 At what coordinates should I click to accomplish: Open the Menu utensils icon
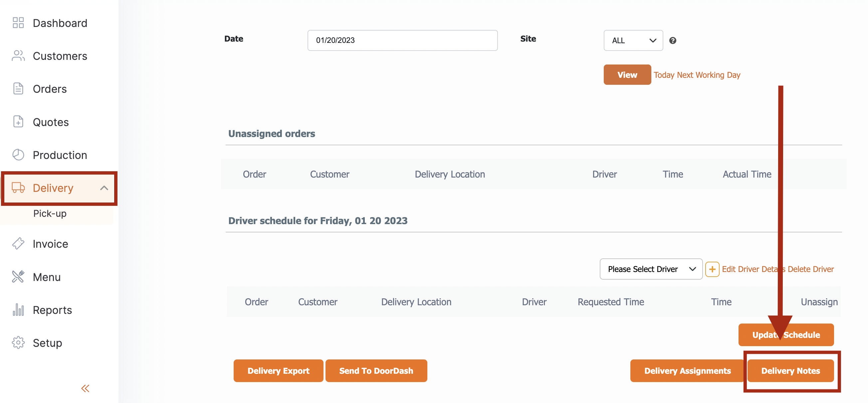pyautogui.click(x=18, y=277)
